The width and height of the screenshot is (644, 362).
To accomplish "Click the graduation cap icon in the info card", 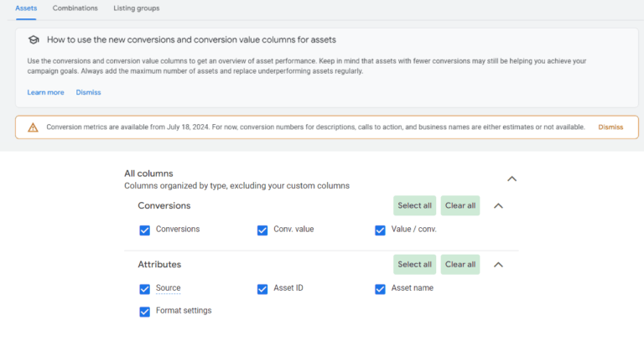I will click(x=34, y=40).
